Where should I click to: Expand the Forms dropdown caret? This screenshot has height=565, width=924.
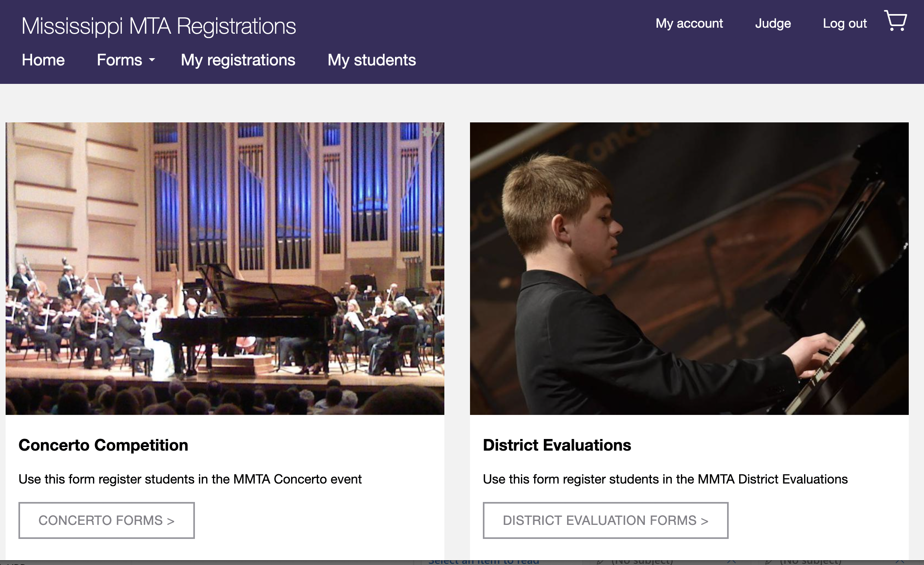[152, 60]
